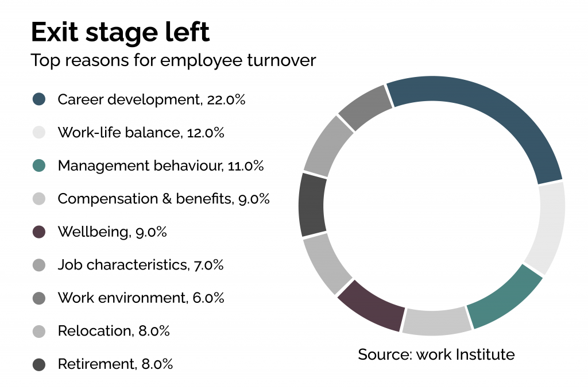
Task: Click the teal Management behaviour legend dot
Action: coord(38,166)
